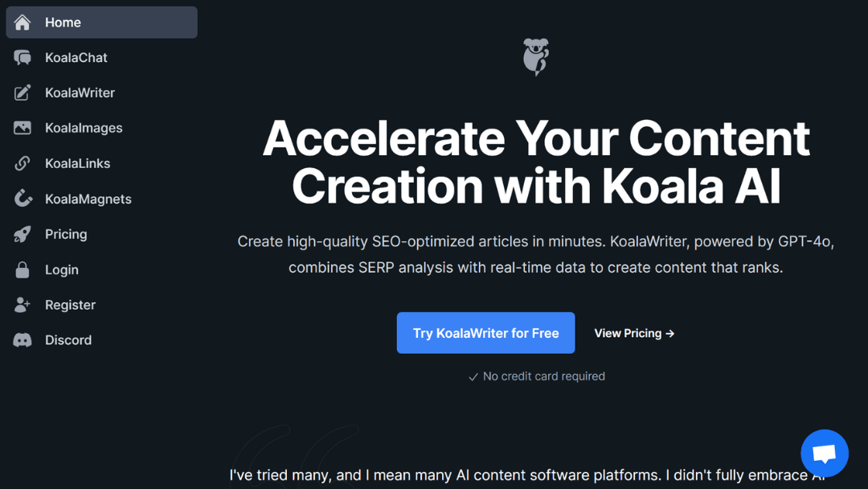Click the Register add-user icon
The height and width of the screenshot is (489, 868).
(x=22, y=305)
